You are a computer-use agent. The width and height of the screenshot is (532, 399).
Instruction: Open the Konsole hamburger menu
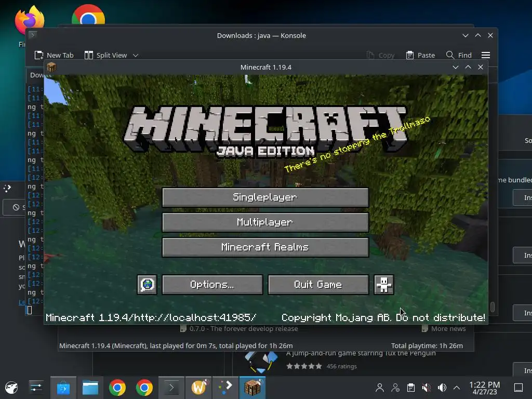486,55
